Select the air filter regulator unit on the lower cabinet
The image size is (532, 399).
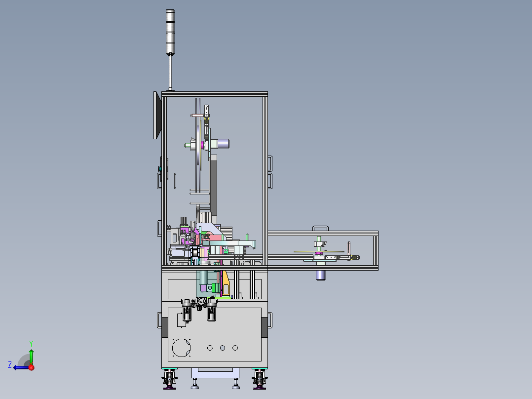[199, 309]
